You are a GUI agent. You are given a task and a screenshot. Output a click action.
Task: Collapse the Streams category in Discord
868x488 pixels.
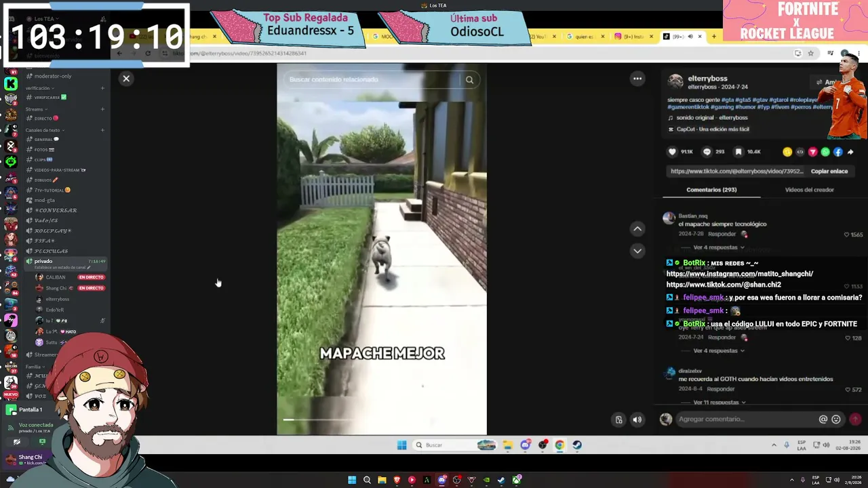35,109
